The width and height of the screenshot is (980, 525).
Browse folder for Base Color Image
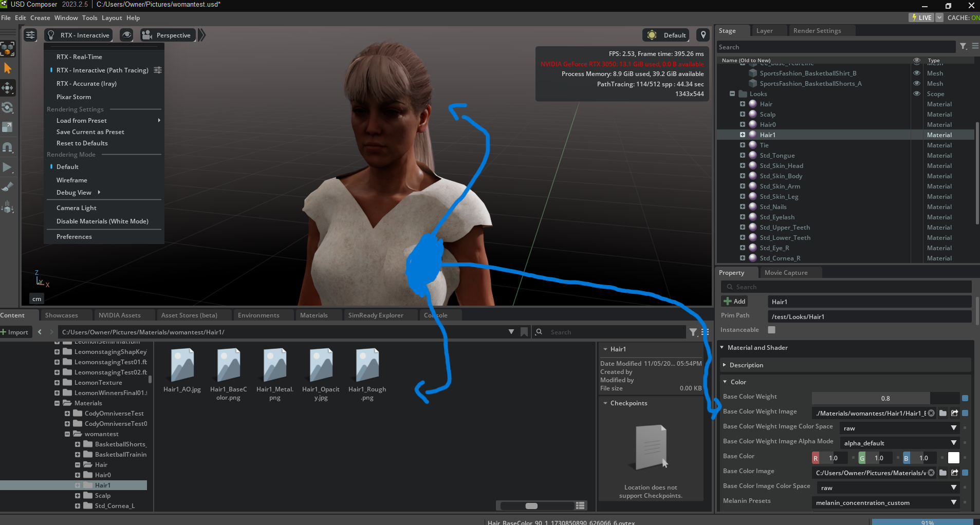point(943,472)
